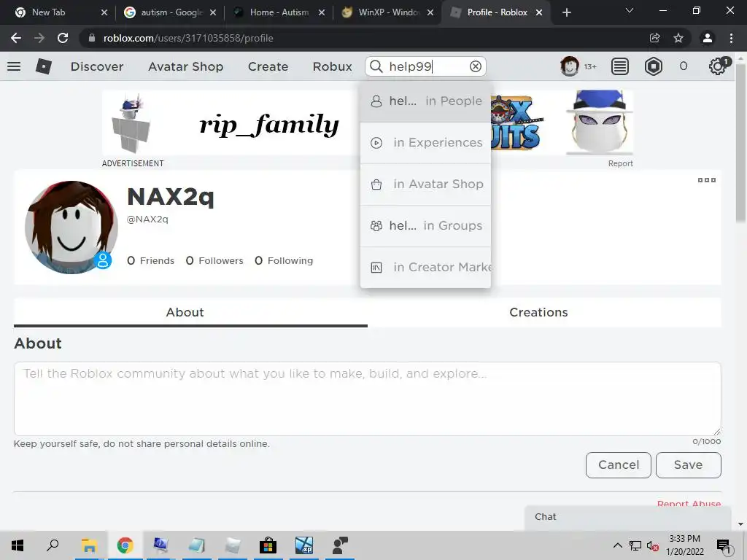Go forward with the browser forward arrow
The image size is (747, 560).
click(39, 38)
